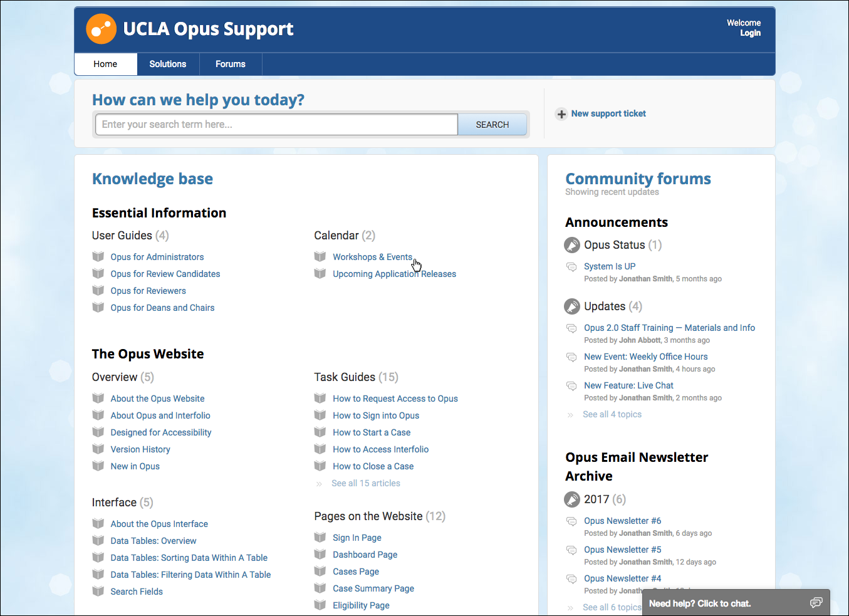The image size is (849, 616).
Task: Click the book icon next to About the Opus Interface
Action: pos(98,523)
